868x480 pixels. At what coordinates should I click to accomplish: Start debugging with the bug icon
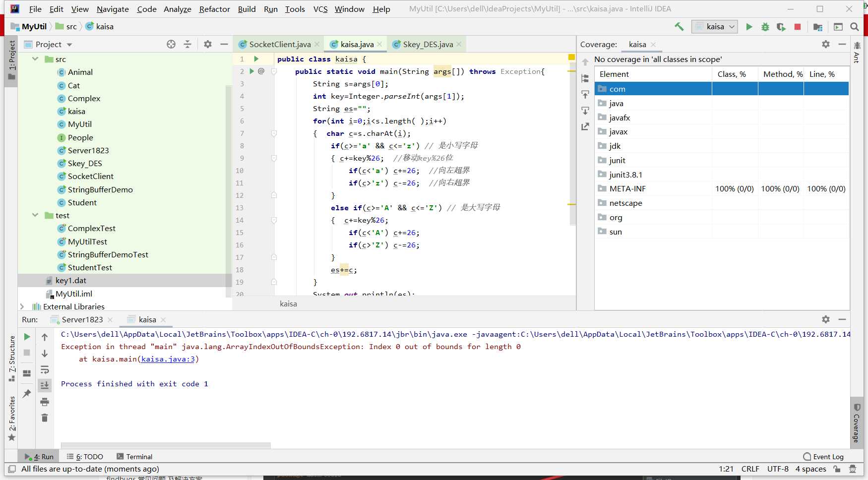pyautogui.click(x=765, y=27)
